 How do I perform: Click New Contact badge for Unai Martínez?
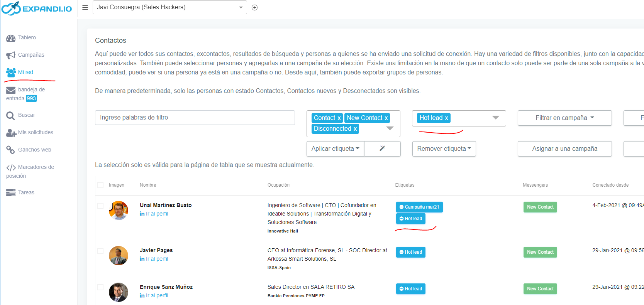coord(540,207)
